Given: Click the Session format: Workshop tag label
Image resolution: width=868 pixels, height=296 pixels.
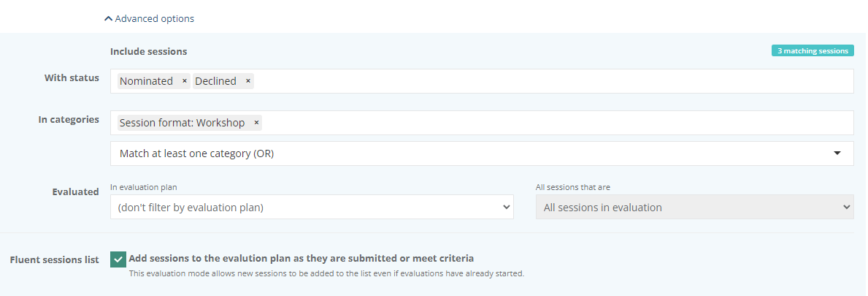Looking at the screenshot, I should [182, 123].
